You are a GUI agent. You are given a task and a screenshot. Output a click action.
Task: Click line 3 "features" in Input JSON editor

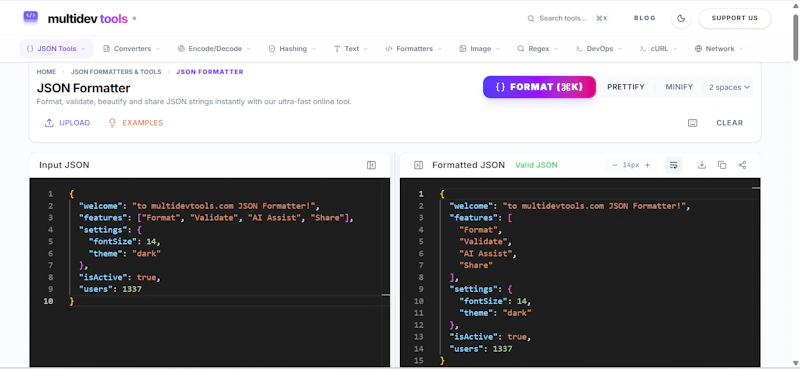pos(216,218)
